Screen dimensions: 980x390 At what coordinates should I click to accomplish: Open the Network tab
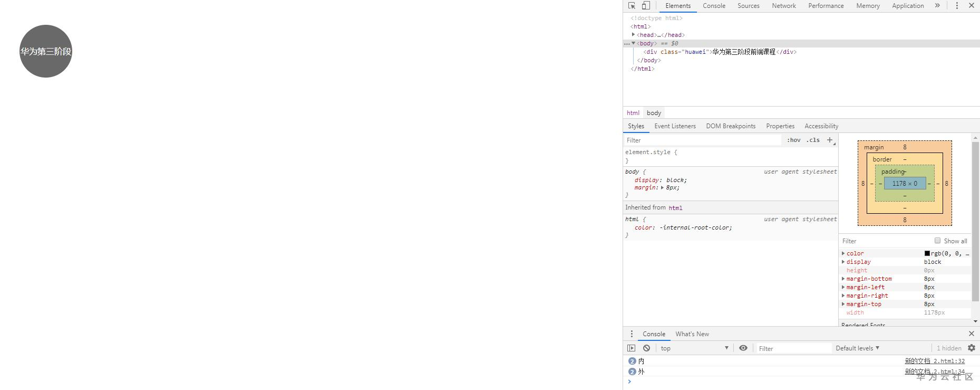coord(784,6)
